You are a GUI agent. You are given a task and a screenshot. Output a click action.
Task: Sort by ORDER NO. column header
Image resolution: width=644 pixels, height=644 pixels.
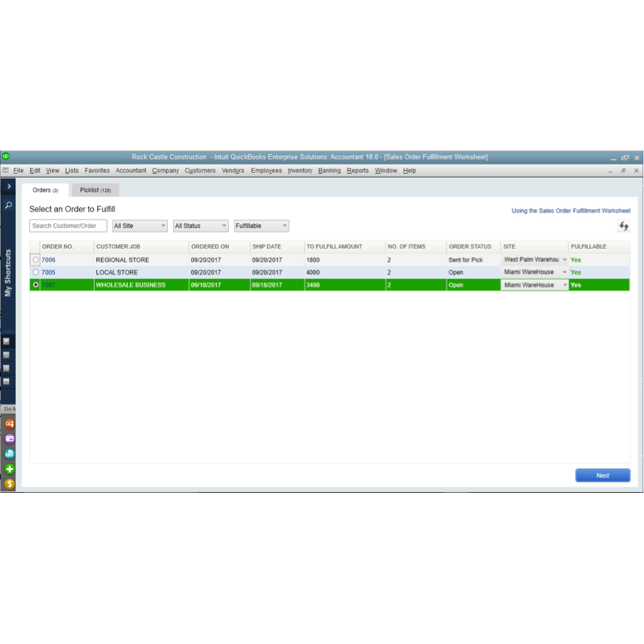[x=66, y=247]
